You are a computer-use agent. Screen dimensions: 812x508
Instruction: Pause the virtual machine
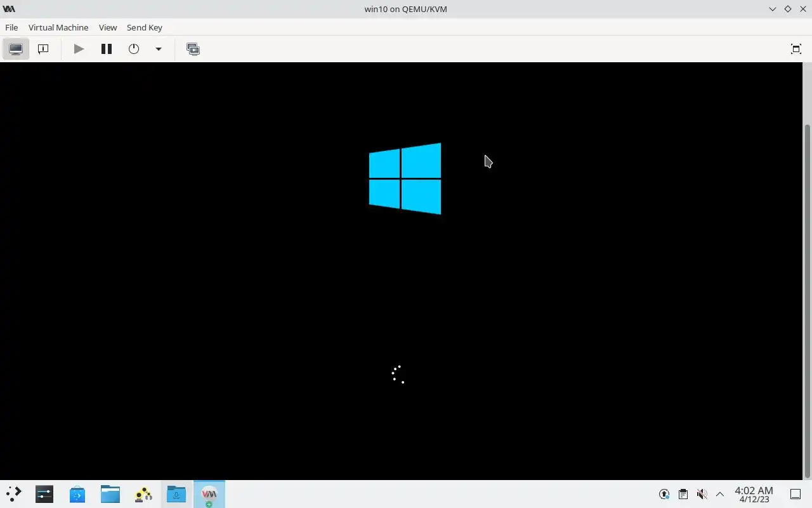pos(107,49)
